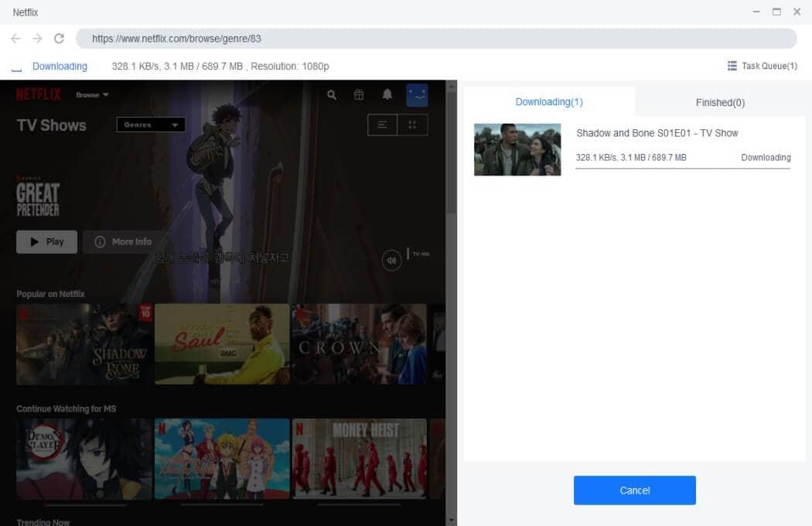Maximize the Netflix downloader window

tap(776, 12)
